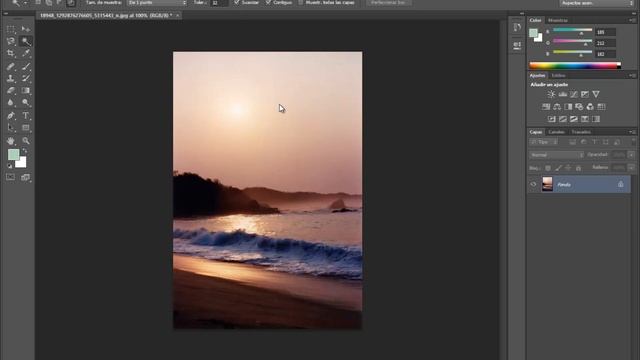Open the Tam. de muestra dropdown
The image size is (640, 360).
coord(157,2)
